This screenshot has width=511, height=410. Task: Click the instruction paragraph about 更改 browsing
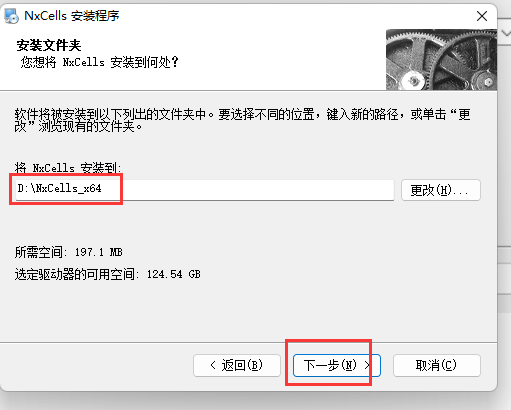coord(242,120)
